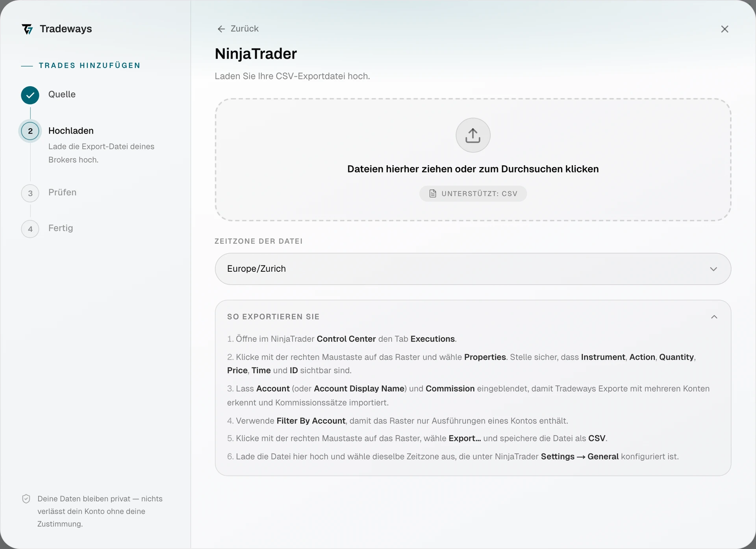Click 'Lade die Export-Datei deines Brokers hoch.'
This screenshot has width=756, height=549.
click(101, 153)
